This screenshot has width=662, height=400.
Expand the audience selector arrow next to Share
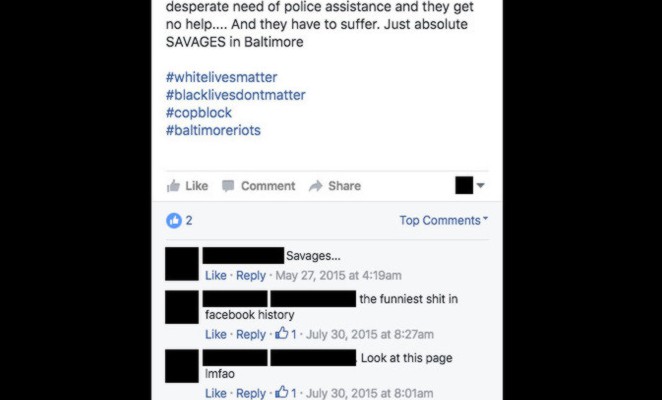(x=480, y=185)
